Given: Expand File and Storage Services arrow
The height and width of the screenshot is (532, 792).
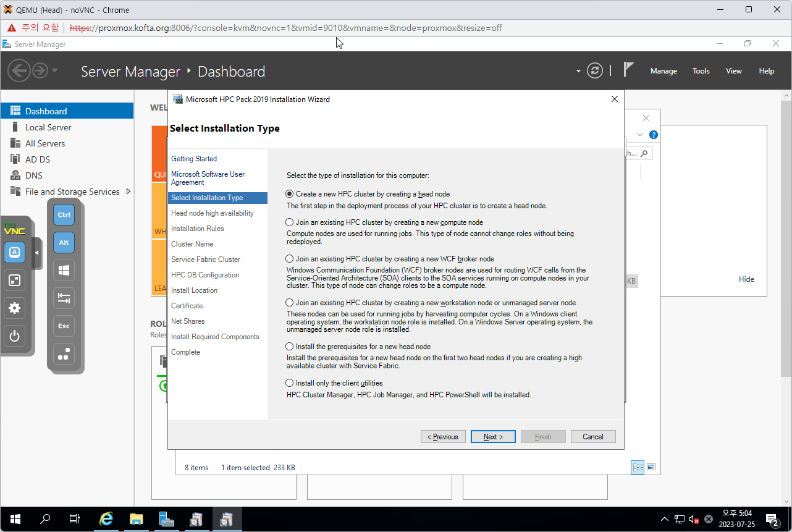Looking at the screenshot, I should [128, 192].
